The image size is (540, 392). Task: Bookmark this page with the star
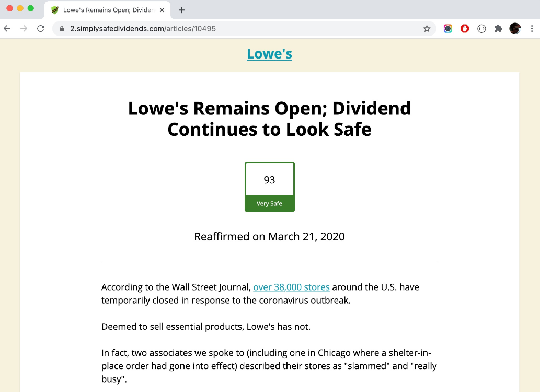(x=427, y=29)
